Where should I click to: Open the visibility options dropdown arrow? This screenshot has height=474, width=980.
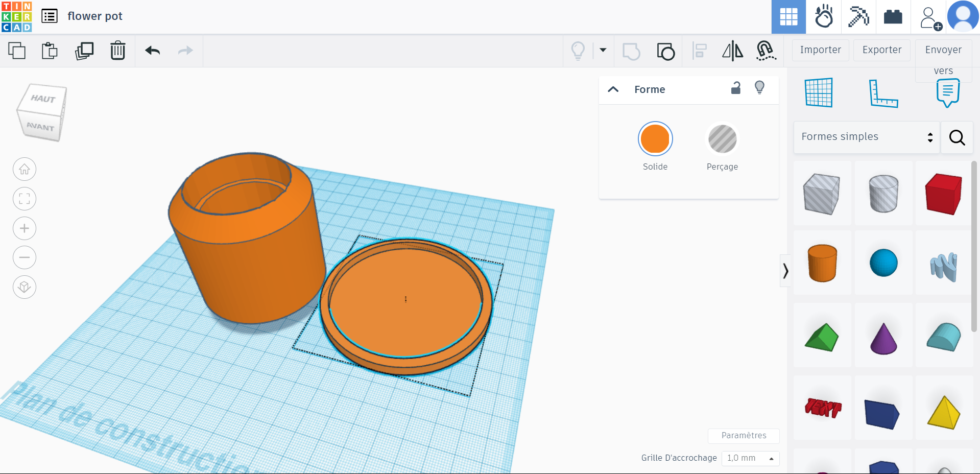(x=603, y=50)
